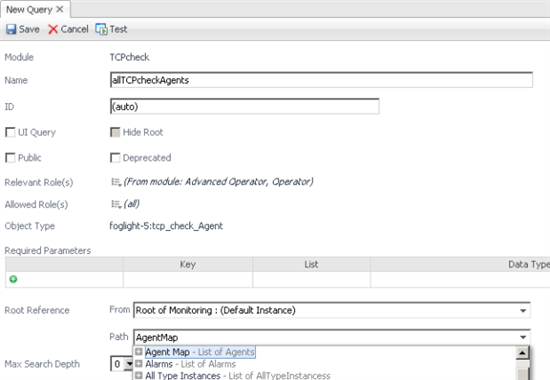
Task: Mark the query as Deprecated
Action: point(115,158)
